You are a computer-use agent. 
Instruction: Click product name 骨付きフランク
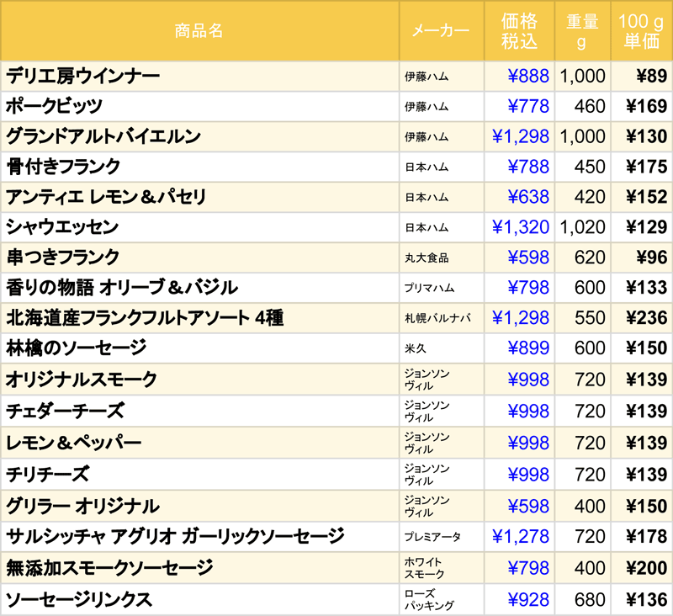click(63, 167)
